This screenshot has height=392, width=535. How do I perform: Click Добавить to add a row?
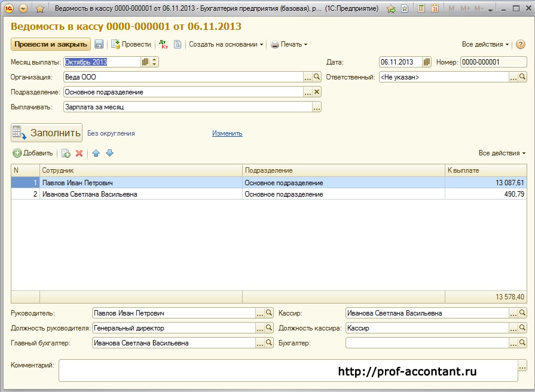[x=33, y=153]
